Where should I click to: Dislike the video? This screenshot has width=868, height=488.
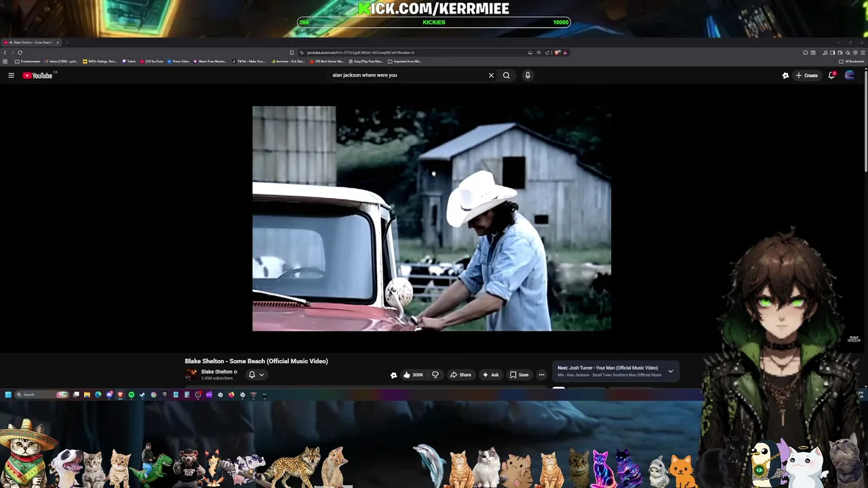click(435, 375)
